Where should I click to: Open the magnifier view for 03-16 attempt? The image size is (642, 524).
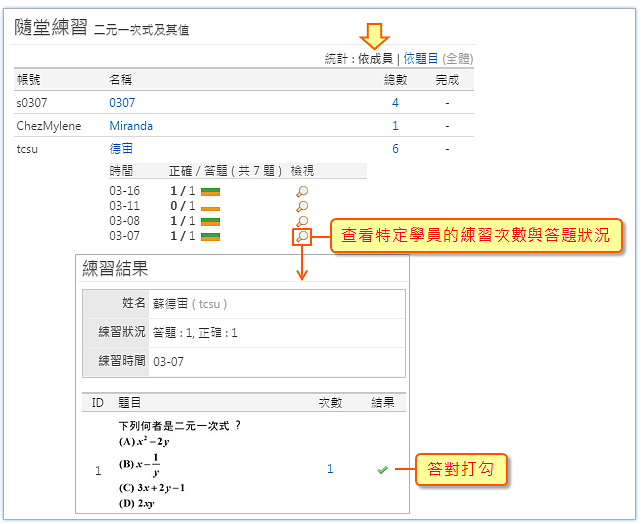(302, 191)
